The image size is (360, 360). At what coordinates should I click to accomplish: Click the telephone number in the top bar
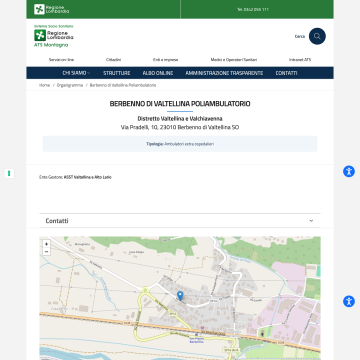[x=253, y=10]
